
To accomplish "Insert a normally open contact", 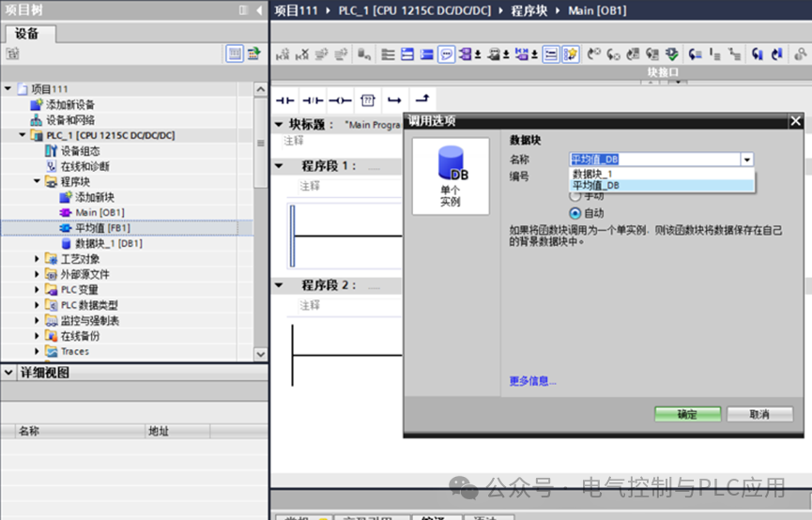I will [x=284, y=99].
